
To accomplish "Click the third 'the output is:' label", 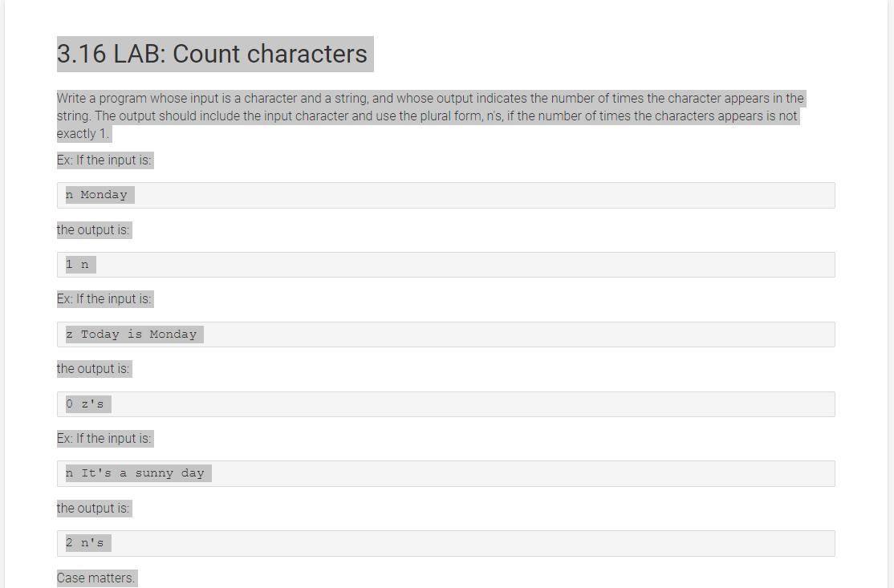I will pos(93,509).
